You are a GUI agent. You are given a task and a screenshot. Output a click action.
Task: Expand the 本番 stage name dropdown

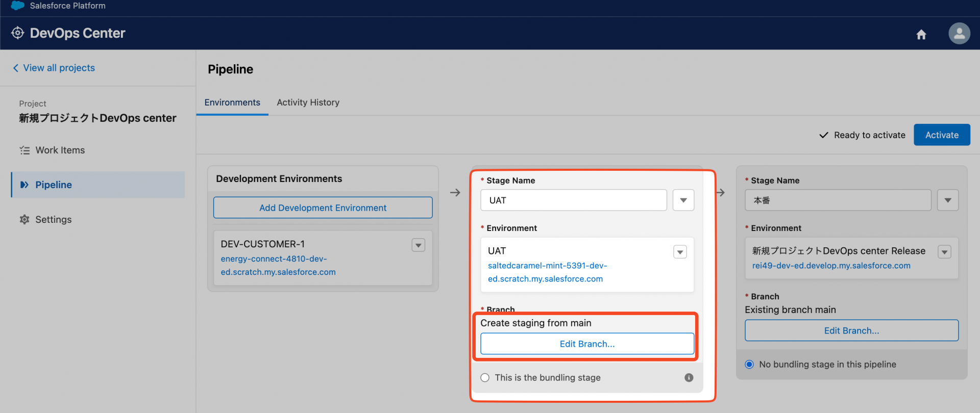[x=948, y=200]
